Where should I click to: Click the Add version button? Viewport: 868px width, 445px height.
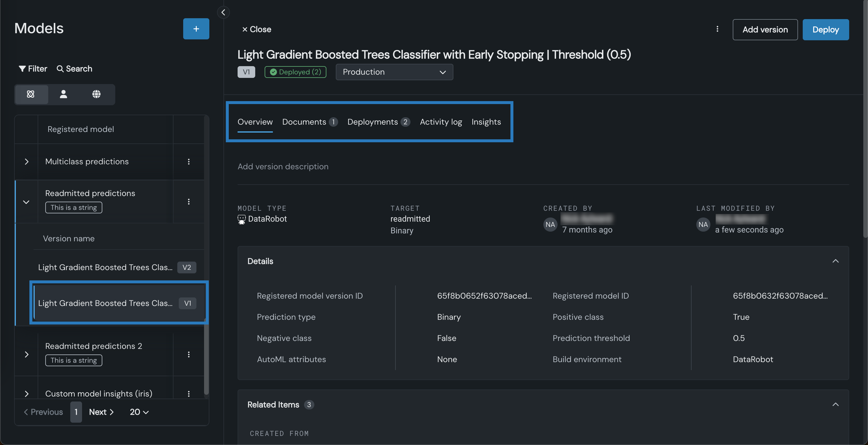[x=765, y=30]
